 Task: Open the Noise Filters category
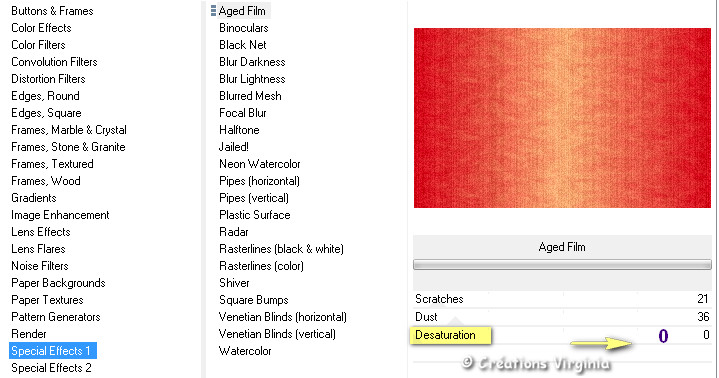coord(40,266)
